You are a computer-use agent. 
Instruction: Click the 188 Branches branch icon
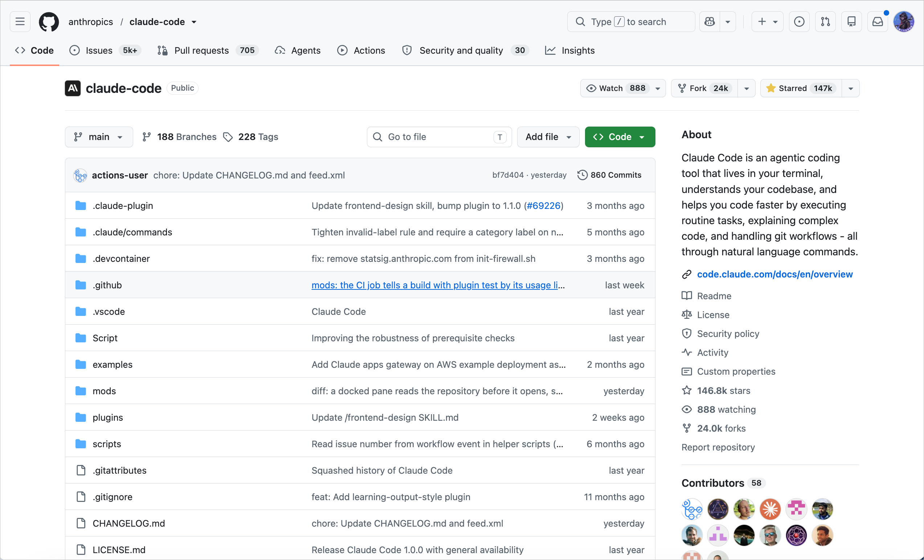tap(147, 137)
